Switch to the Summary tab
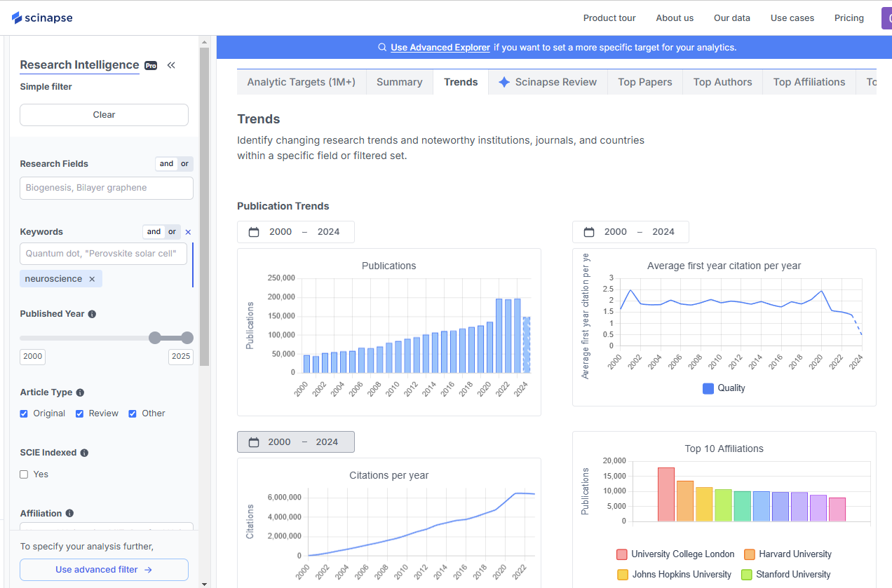The height and width of the screenshot is (588, 892). click(x=399, y=82)
